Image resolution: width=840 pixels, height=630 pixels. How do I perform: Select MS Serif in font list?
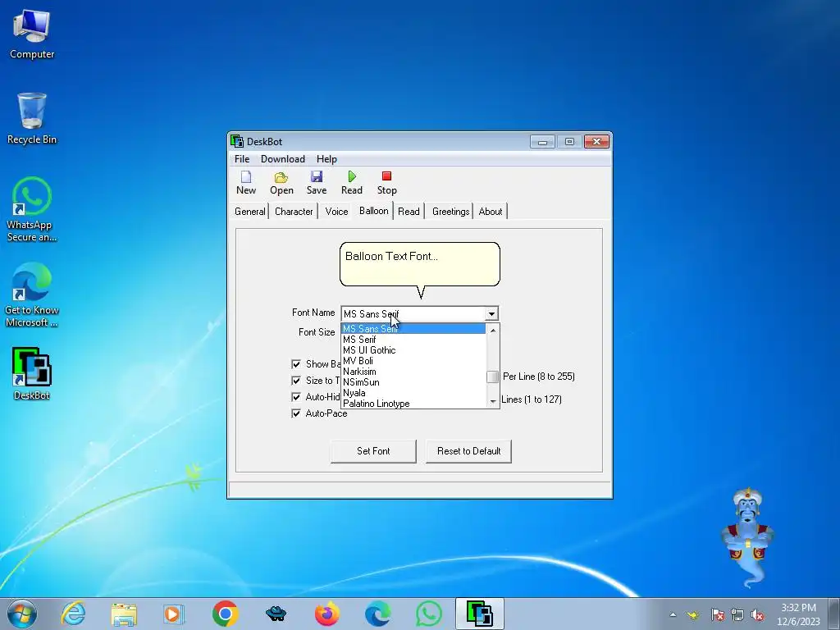[x=413, y=339]
